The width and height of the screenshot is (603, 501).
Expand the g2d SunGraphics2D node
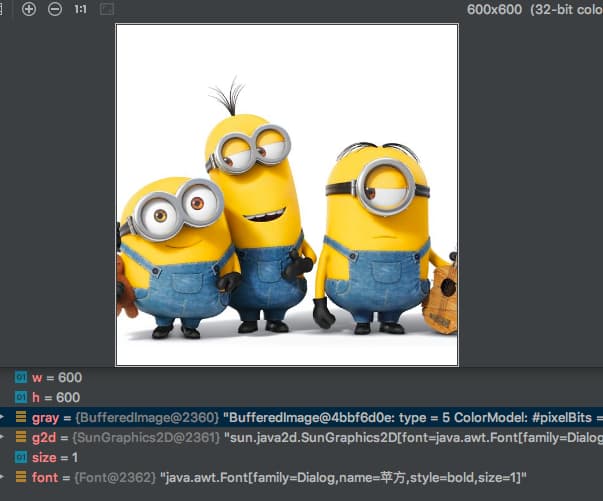(3, 436)
